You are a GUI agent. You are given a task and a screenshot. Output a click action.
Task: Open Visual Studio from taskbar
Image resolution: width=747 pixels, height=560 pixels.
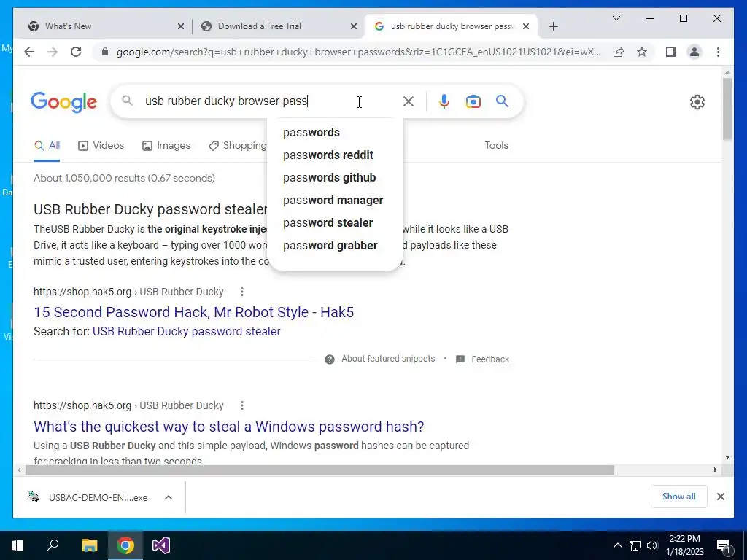(161, 545)
